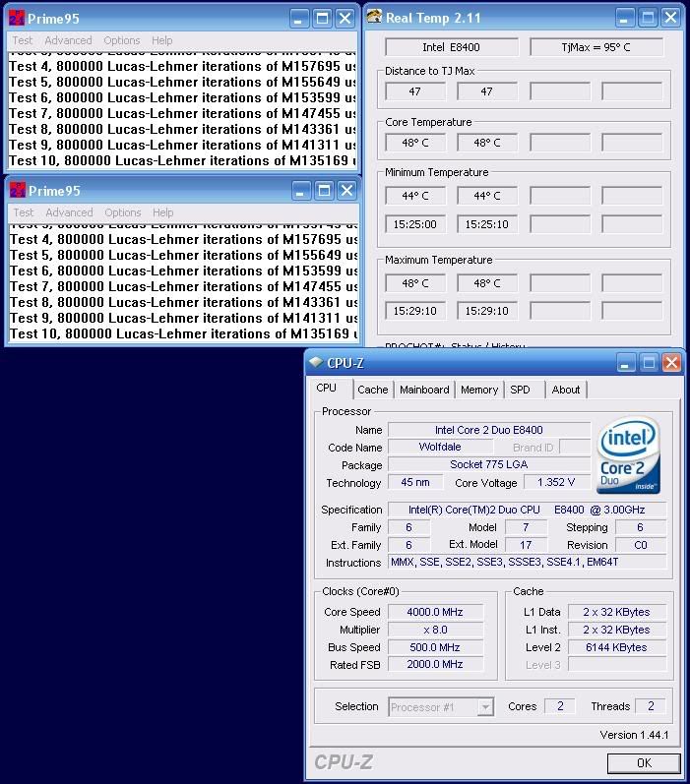
Task: Click the Bus Speed 500.0 MHz value
Action: click(435, 647)
